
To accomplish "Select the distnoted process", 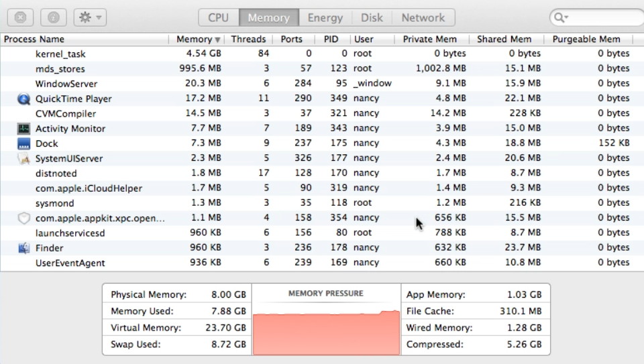I will click(x=56, y=173).
